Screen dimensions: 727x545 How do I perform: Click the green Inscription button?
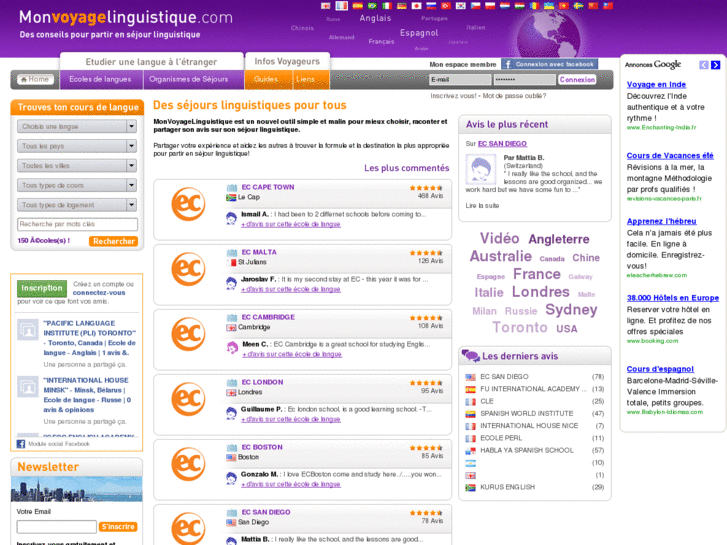click(42, 288)
